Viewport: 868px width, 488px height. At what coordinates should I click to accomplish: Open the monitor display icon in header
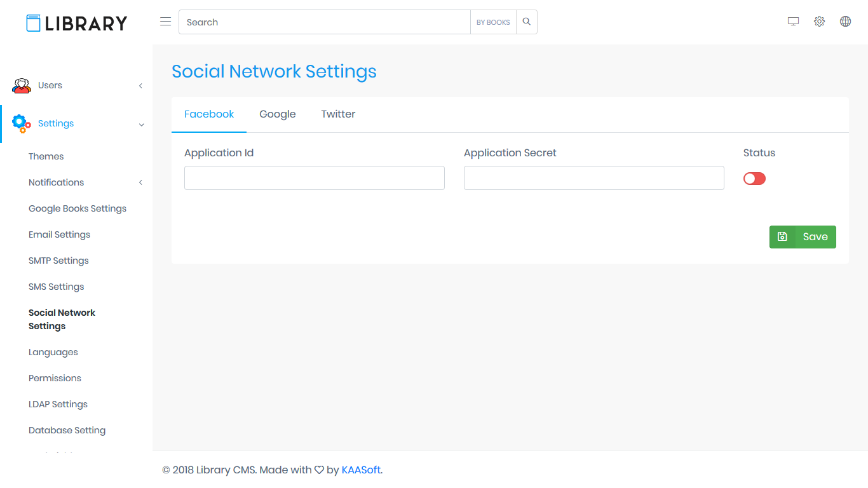click(793, 22)
